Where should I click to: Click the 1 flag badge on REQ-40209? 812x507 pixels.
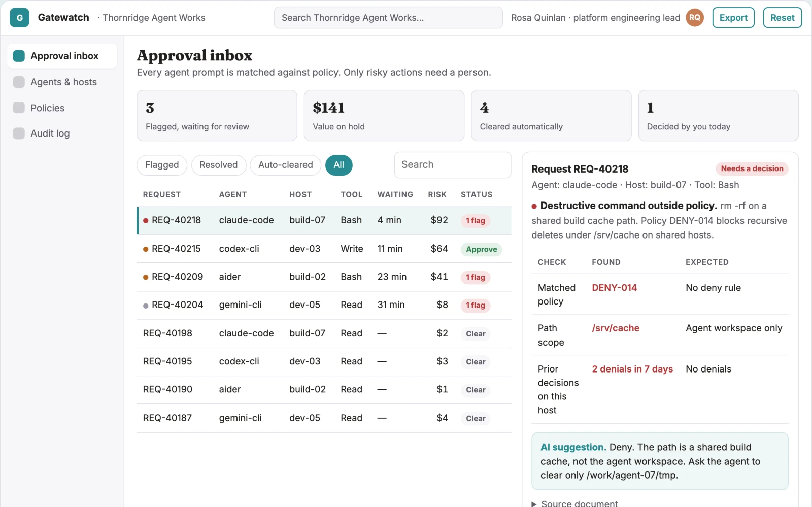coord(476,277)
